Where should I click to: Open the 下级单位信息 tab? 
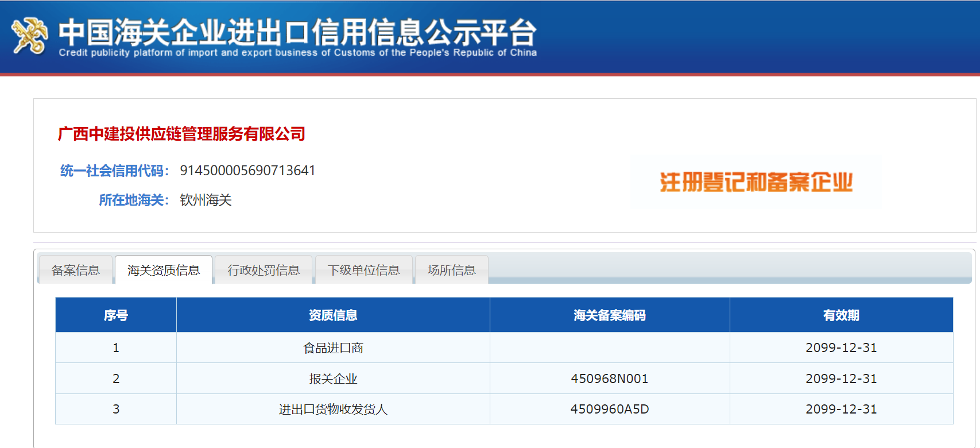(x=363, y=270)
